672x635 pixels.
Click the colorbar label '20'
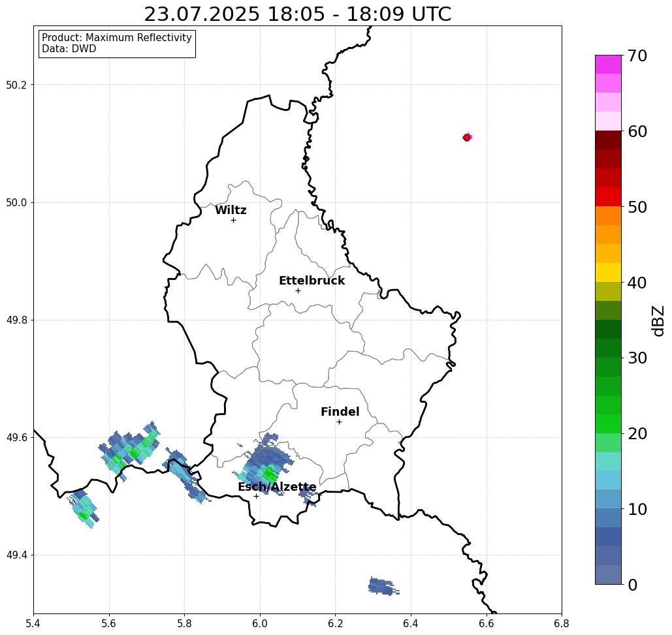637,433
